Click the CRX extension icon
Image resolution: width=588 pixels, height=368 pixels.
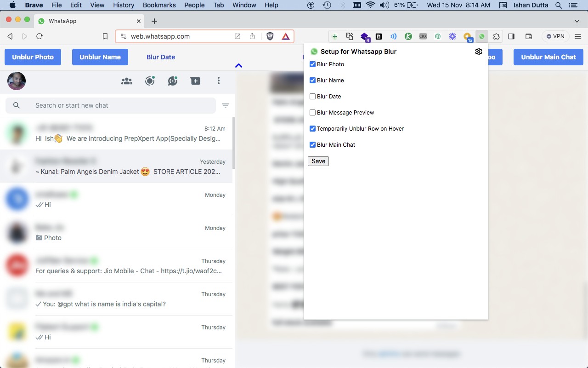(x=423, y=36)
